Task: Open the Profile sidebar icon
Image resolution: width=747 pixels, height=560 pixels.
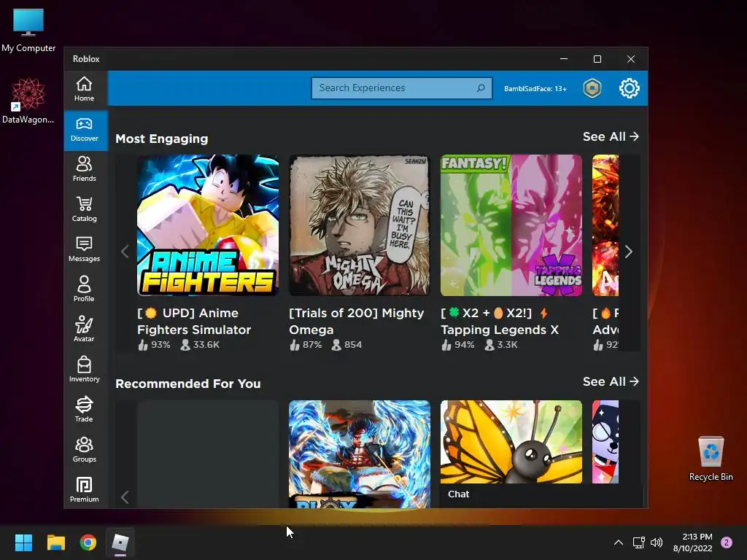Action: tap(85, 289)
